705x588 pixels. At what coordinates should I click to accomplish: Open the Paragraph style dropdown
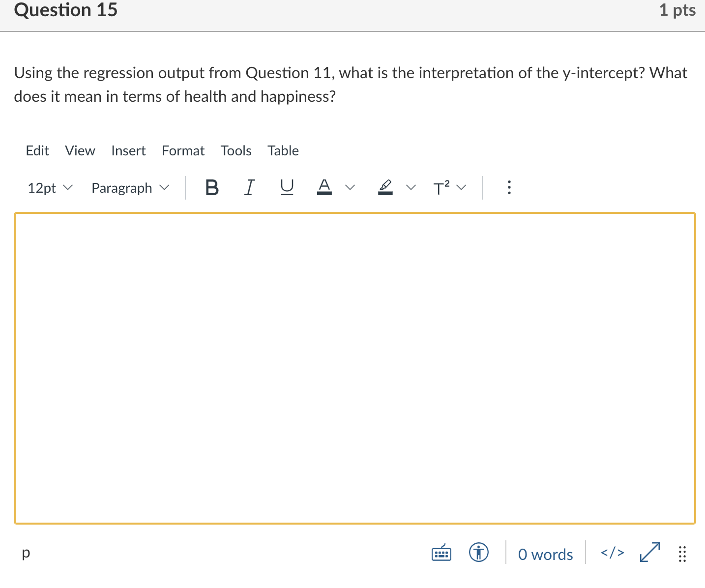click(x=129, y=187)
